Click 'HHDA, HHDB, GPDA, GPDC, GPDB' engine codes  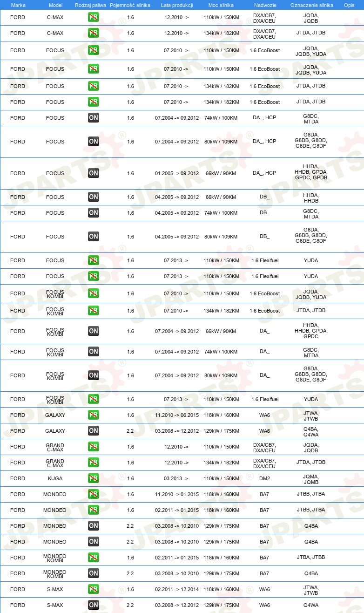coord(311,173)
